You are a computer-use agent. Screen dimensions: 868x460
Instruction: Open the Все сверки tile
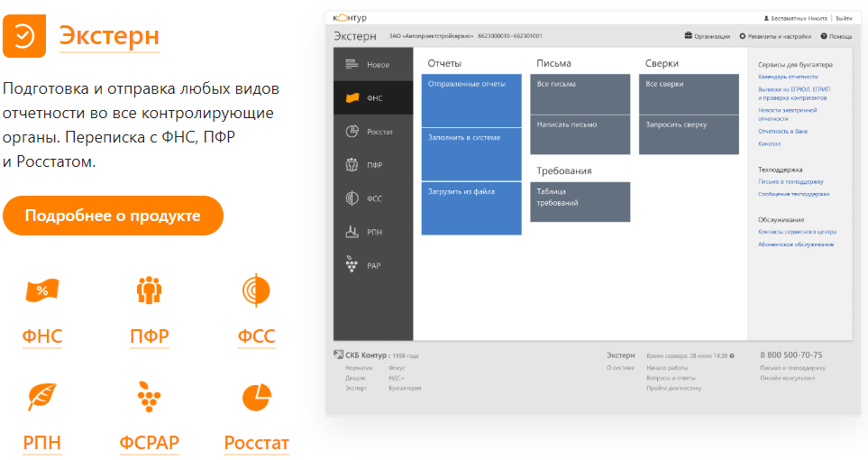click(689, 94)
